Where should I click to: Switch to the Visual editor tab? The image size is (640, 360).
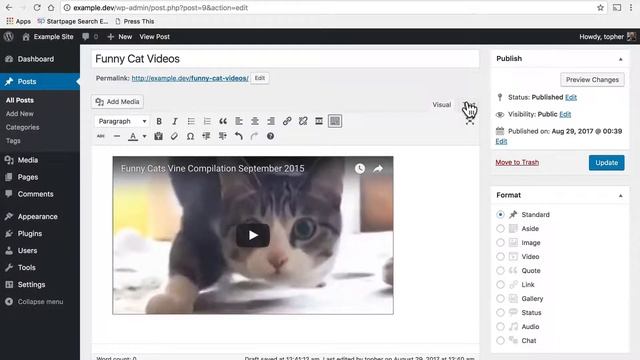pyautogui.click(x=442, y=105)
